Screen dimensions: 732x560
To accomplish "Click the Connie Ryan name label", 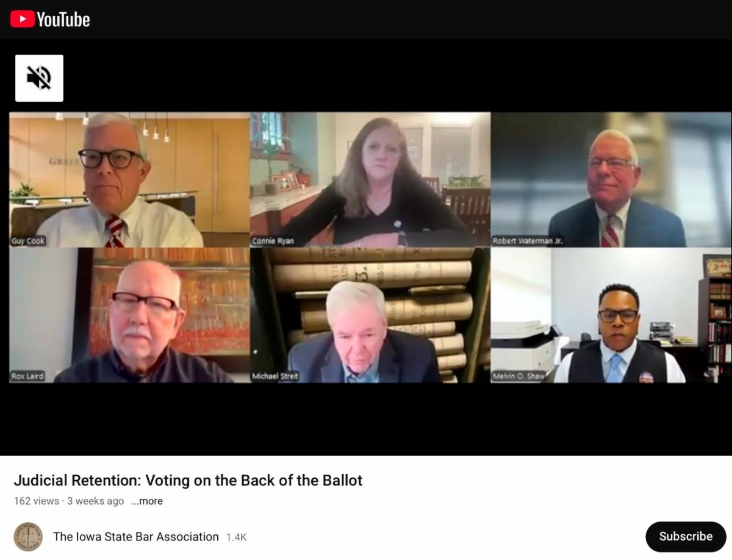I will 273,241.
